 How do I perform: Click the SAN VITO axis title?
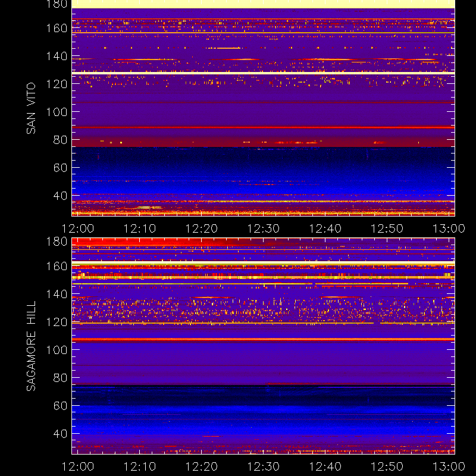click(31, 108)
